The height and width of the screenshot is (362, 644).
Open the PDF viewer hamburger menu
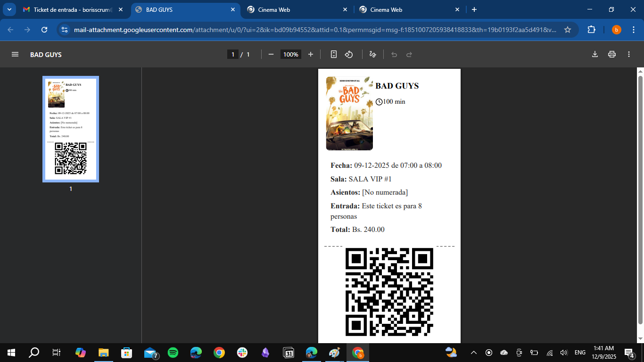click(x=16, y=54)
